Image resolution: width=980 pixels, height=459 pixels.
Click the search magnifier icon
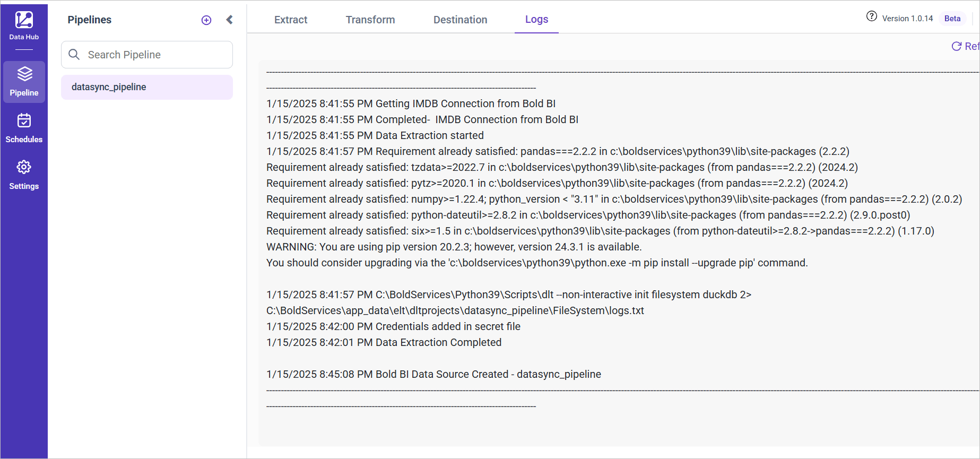[x=74, y=55]
